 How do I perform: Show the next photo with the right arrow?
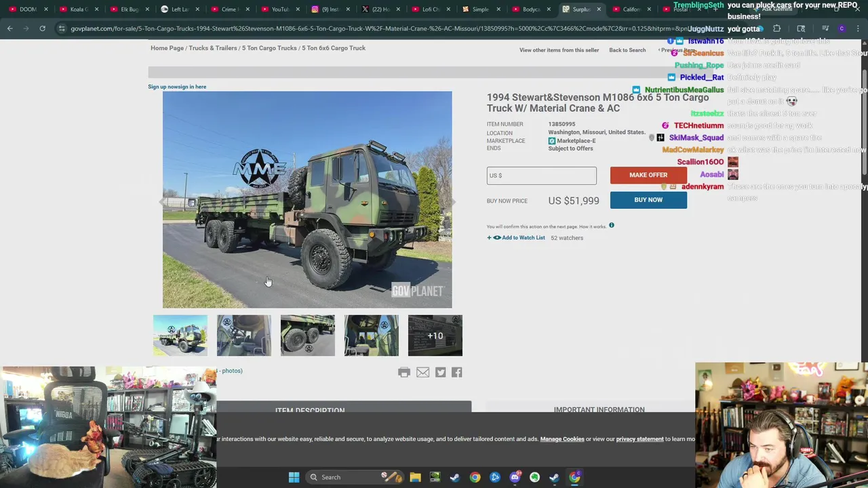pyautogui.click(x=452, y=201)
